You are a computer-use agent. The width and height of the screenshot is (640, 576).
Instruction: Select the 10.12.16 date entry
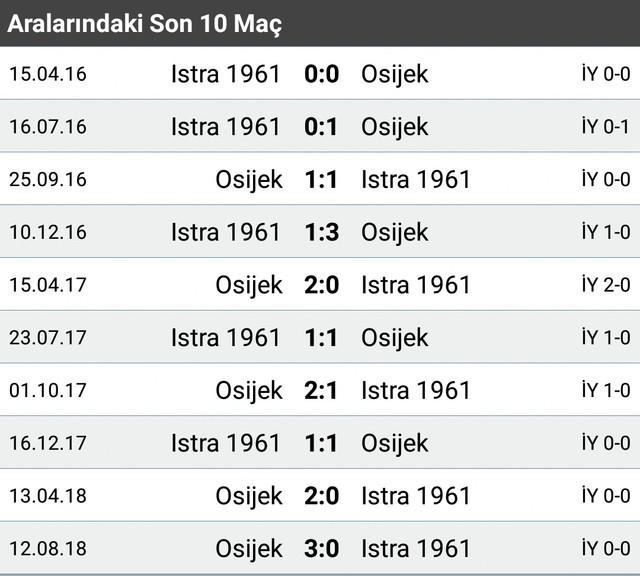tap(48, 232)
